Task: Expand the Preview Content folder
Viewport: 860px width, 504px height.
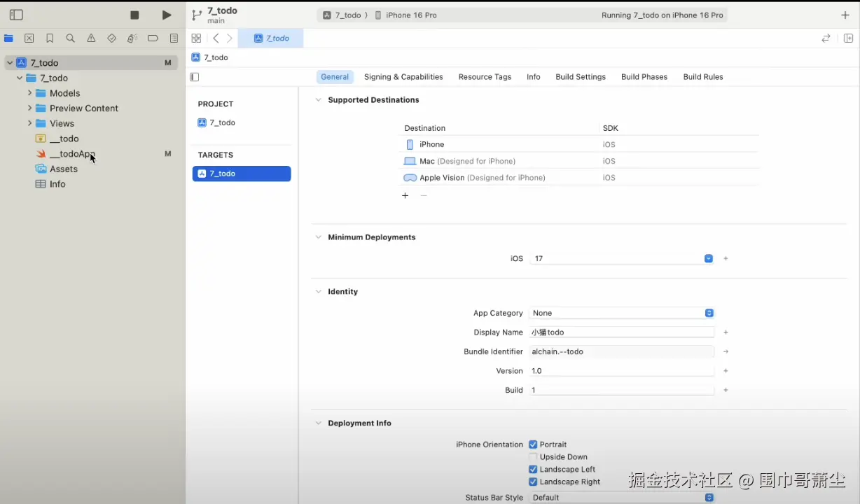Action: coord(29,108)
